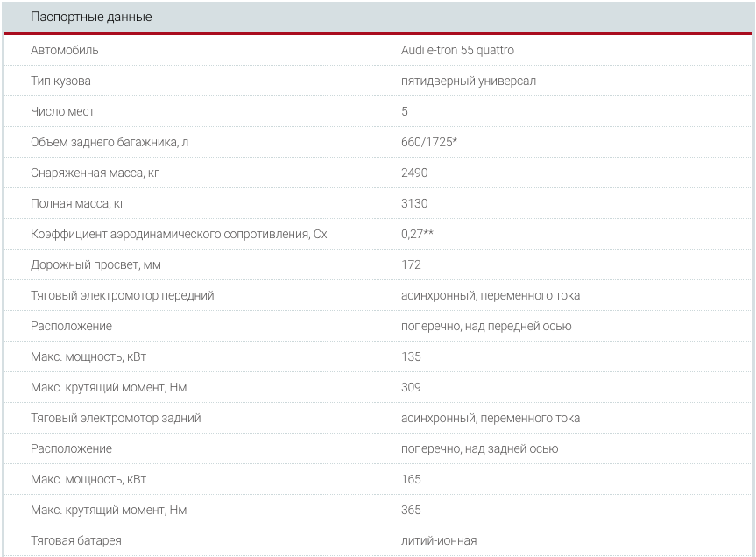756x557 pixels.
Task: Select the '365' rear torque value
Action: [411, 510]
